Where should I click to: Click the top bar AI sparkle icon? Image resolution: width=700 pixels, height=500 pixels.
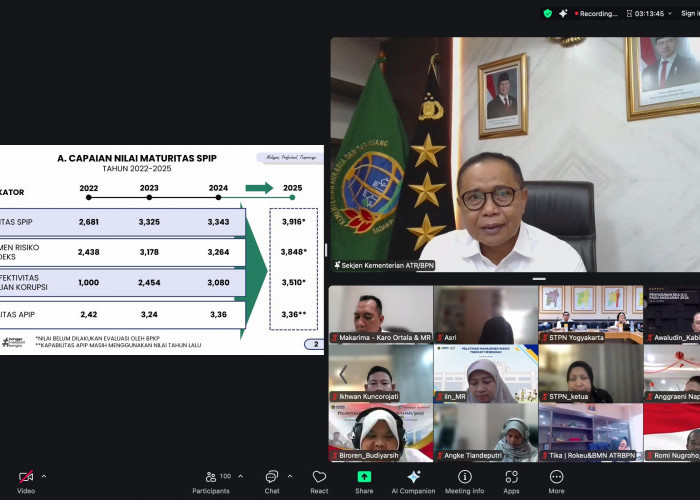564,13
